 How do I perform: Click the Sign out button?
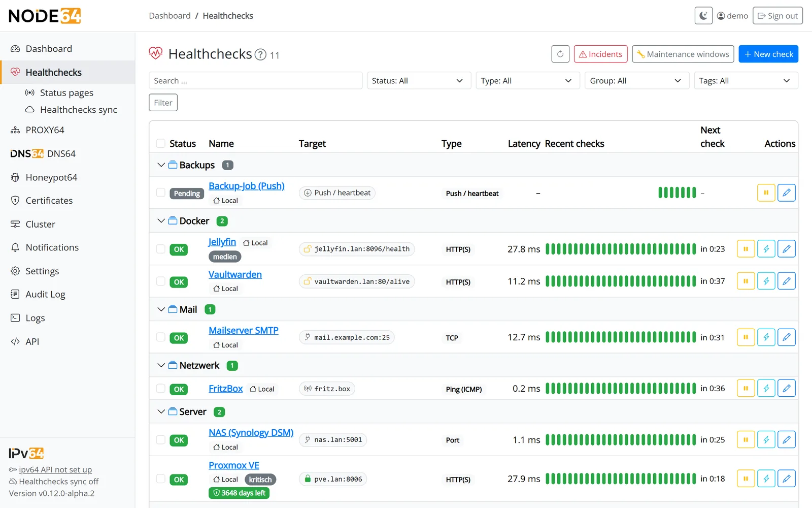tap(777, 16)
